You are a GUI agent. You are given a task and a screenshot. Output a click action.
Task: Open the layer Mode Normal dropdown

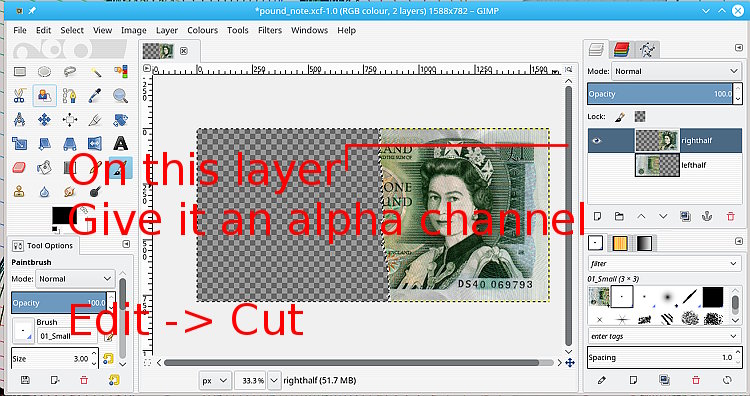point(676,71)
